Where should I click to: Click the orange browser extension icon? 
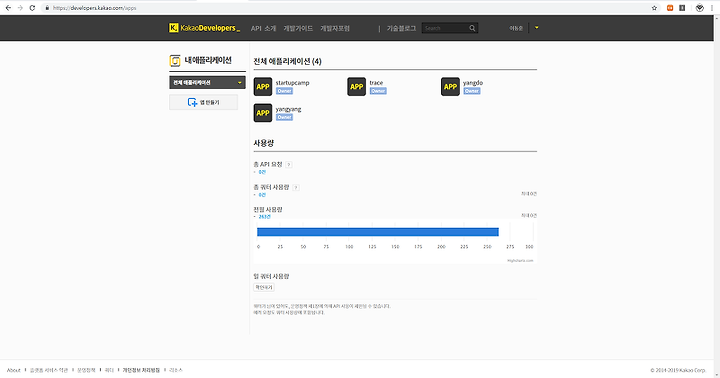pyautogui.click(x=670, y=8)
